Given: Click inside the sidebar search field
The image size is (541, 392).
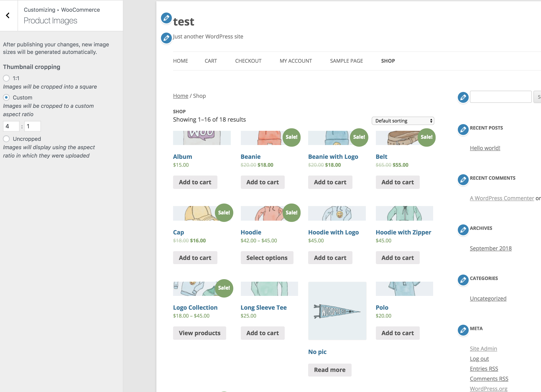Looking at the screenshot, I should [500, 97].
